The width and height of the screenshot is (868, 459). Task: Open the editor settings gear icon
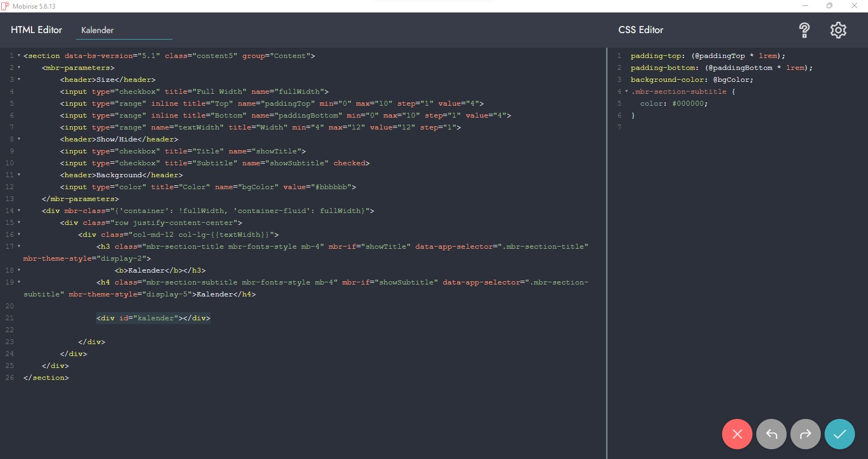pos(838,30)
